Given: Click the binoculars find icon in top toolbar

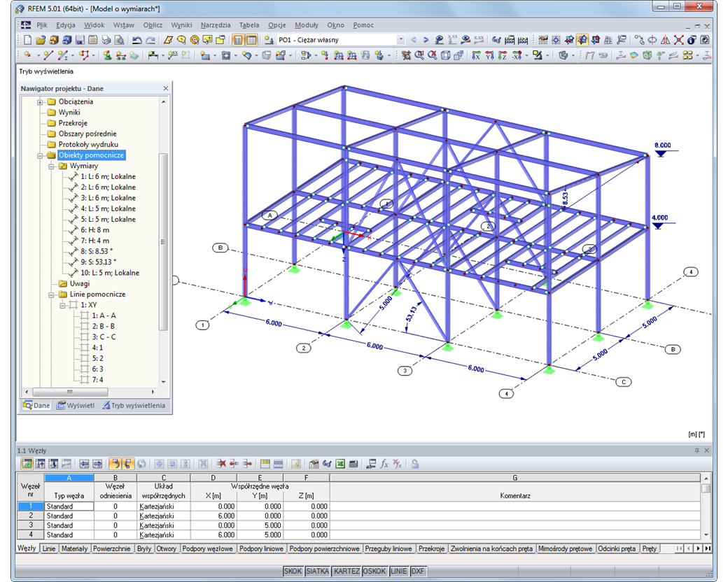Looking at the screenshot, I should [496, 40].
